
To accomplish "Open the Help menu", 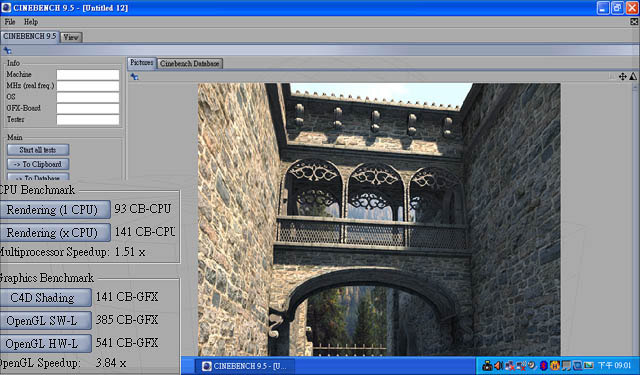I will click(31, 22).
